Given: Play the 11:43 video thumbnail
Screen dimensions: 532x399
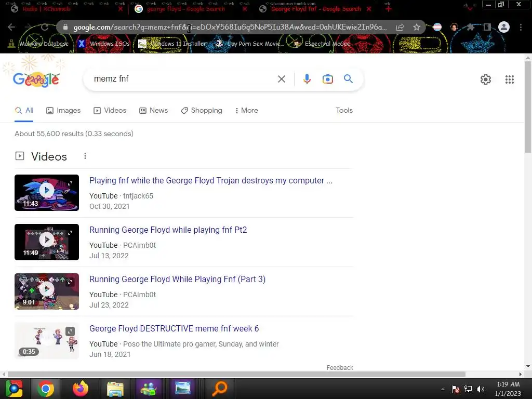Looking at the screenshot, I should pyautogui.click(x=47, y=193).
